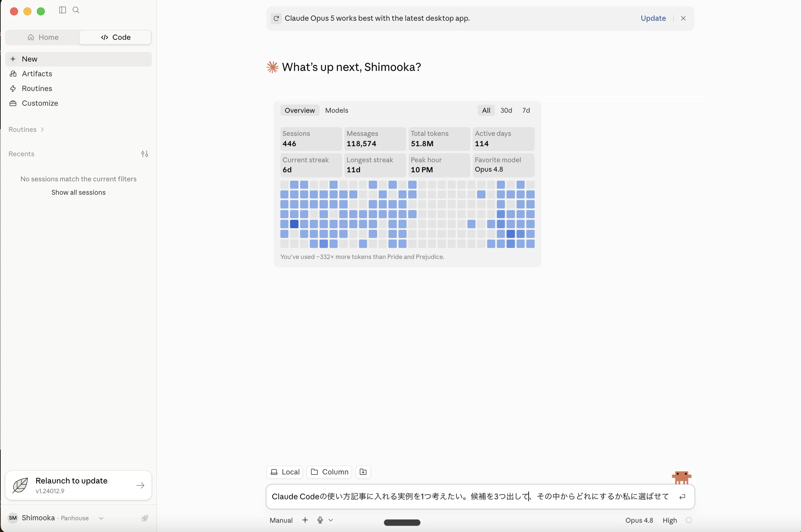Click the Peak hour 10 PM card
This screenshot has width=801, height=532.
coord(439,165)
